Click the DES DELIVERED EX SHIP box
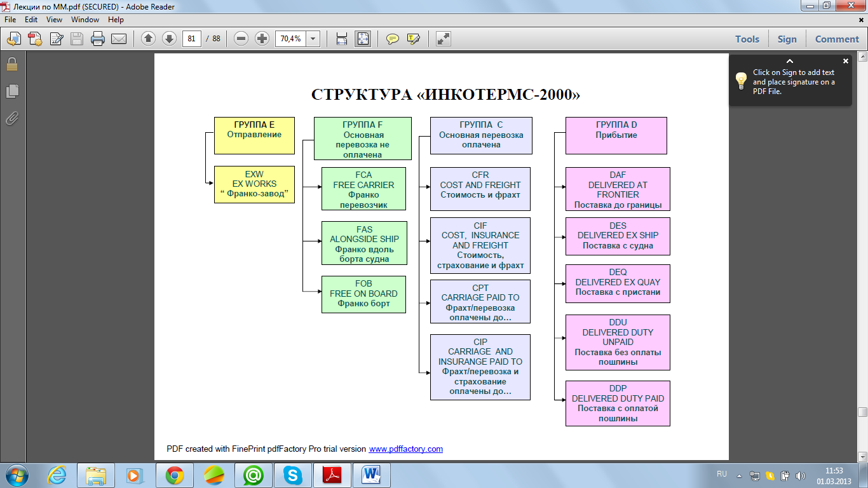Image resolution: width=868 pixels, height=488 pixels. pos(618,236)
